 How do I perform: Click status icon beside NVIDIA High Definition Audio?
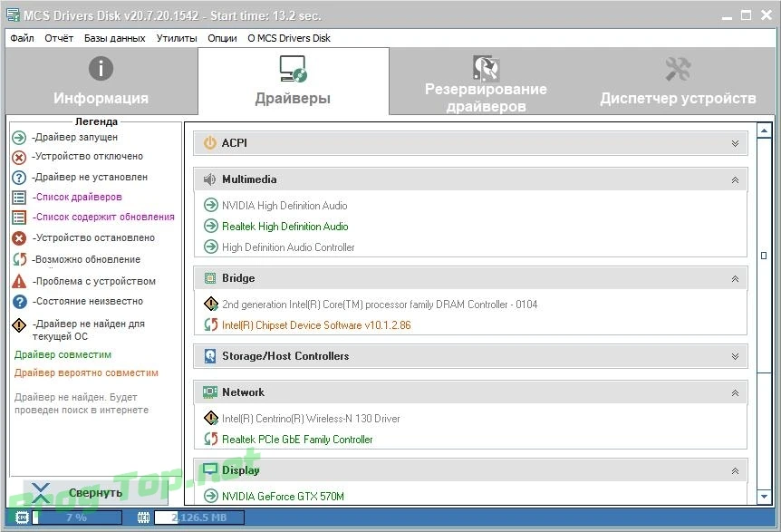(x=211, y=205)
